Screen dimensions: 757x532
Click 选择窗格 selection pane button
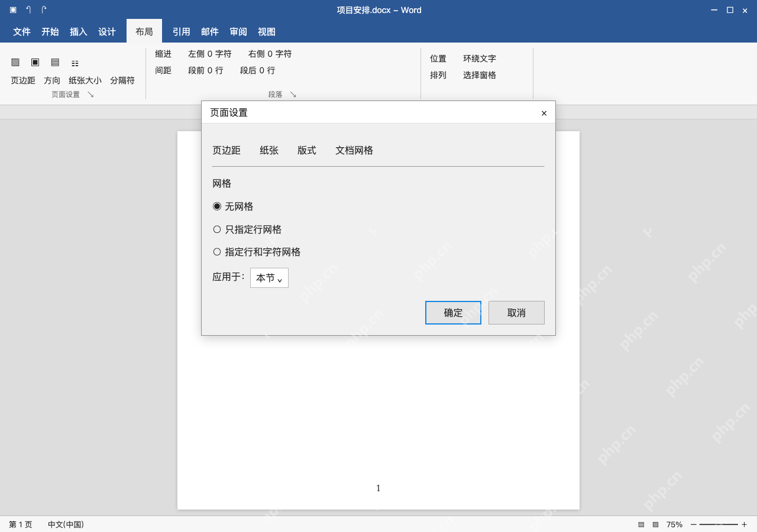point(480,75)
